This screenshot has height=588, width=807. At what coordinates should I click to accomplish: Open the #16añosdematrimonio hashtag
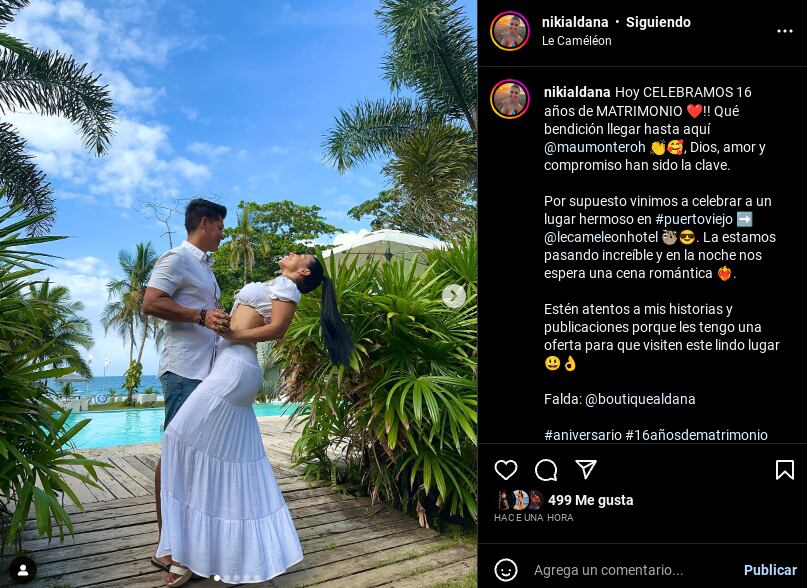696,435
